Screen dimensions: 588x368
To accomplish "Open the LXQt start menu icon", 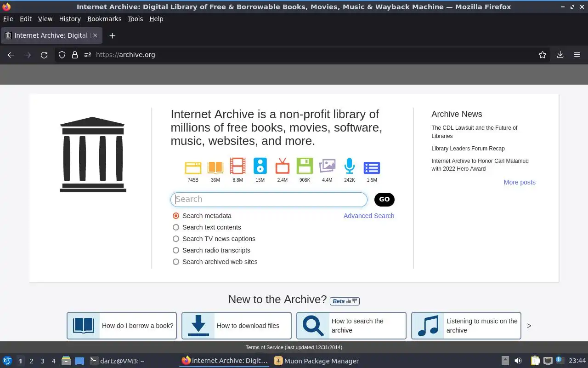I will tap(7, 361).
